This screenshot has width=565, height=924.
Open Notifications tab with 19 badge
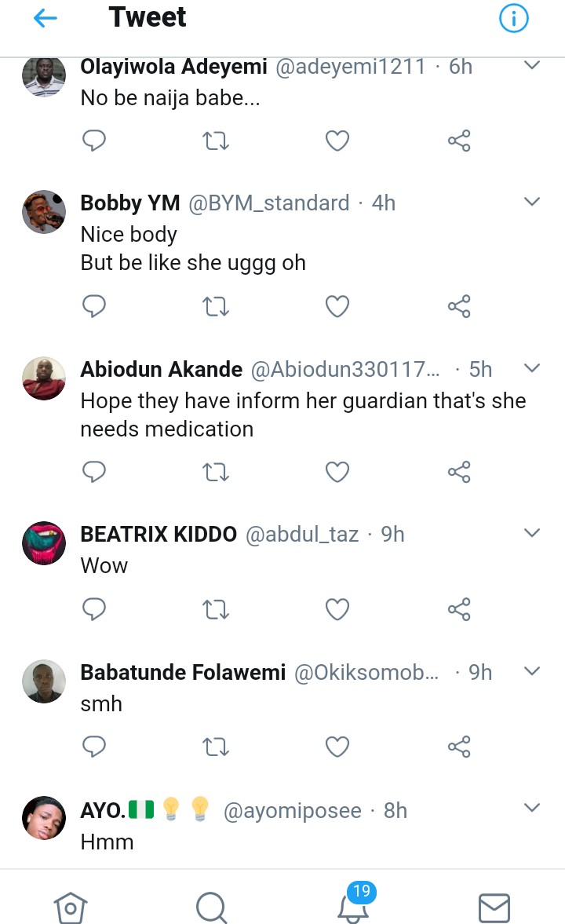[x=353, y=907]
